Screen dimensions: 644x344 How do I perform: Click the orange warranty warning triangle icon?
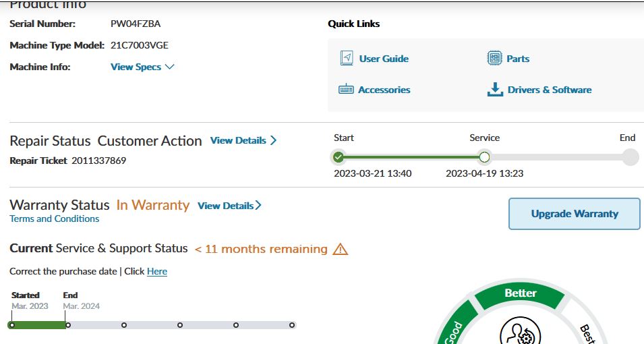click(341, 249)
